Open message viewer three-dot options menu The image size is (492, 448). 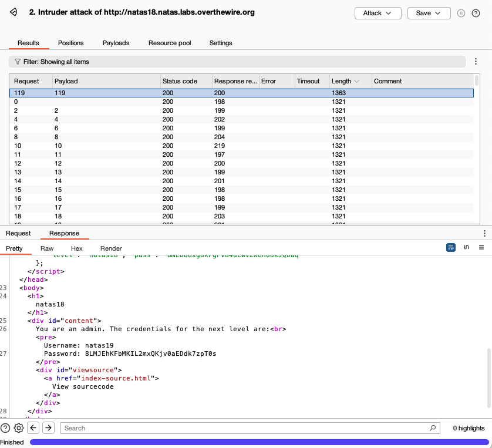484,234
